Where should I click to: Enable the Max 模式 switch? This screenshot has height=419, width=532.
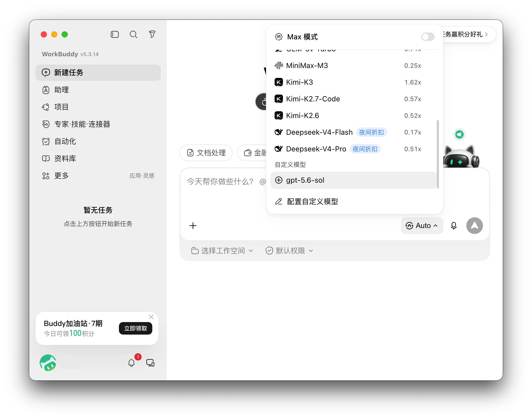coord(428,37)
